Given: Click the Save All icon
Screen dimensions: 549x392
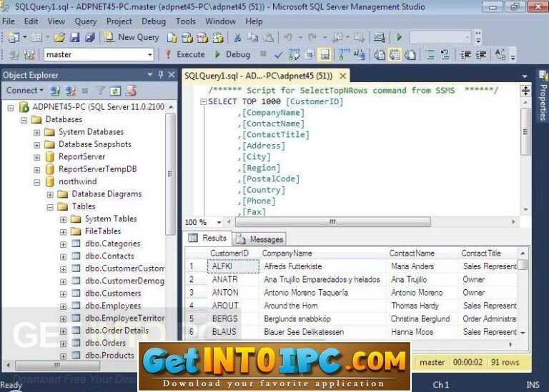Looking at the screenshot, I should click(x=90, y=37).
